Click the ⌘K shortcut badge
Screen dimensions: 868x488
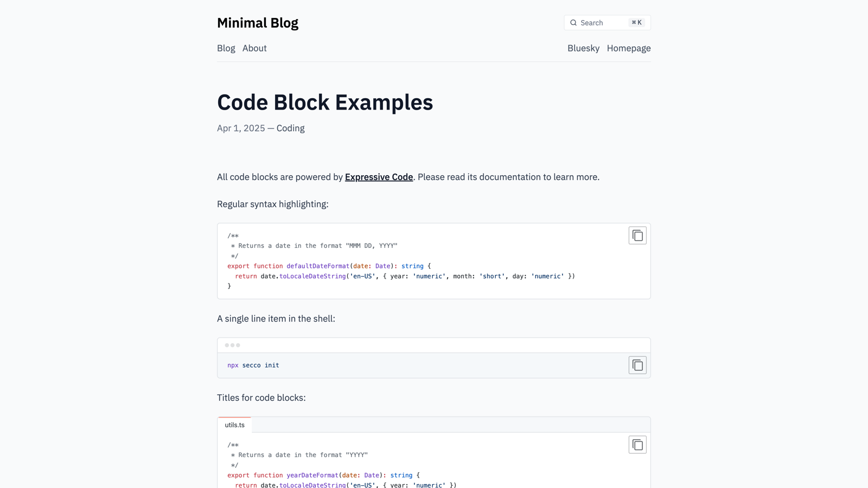(x=637, y=23)
